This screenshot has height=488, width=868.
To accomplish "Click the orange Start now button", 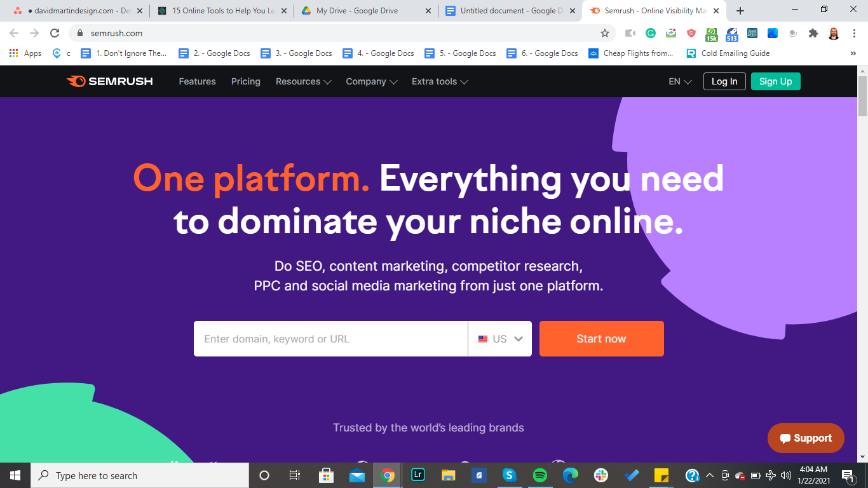I will pos(602,339).
